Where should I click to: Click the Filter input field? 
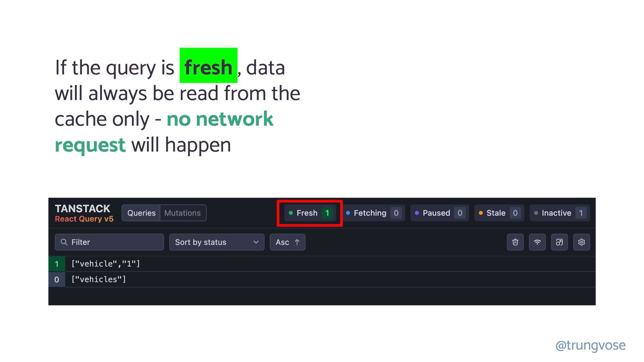pos(109,242)
